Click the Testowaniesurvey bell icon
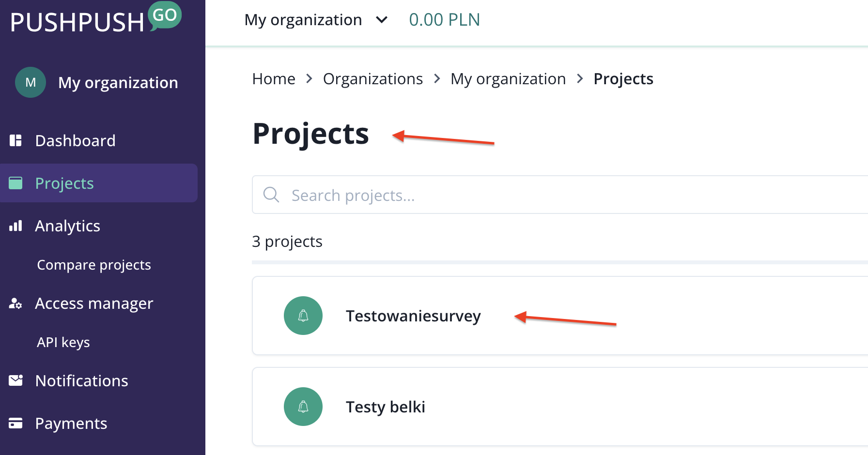The width and height of the screenshot is (868, 455). tap(303, 316)
